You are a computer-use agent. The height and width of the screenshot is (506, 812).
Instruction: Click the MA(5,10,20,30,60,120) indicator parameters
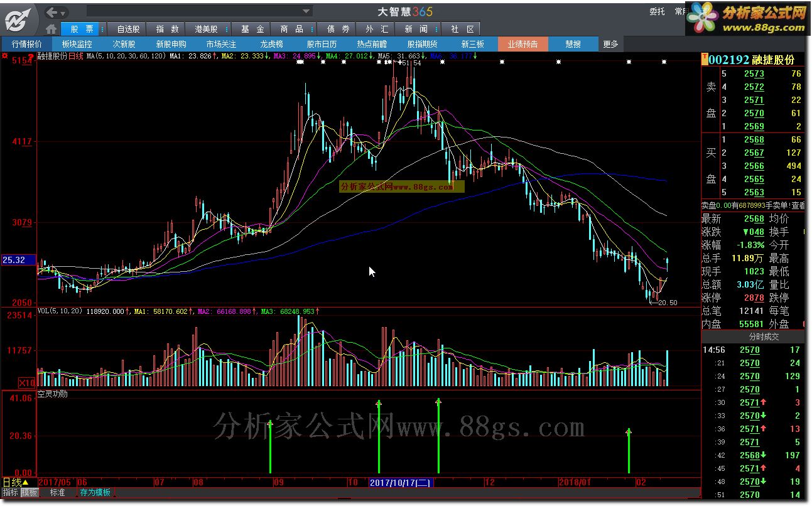click(x=126, y=57)
